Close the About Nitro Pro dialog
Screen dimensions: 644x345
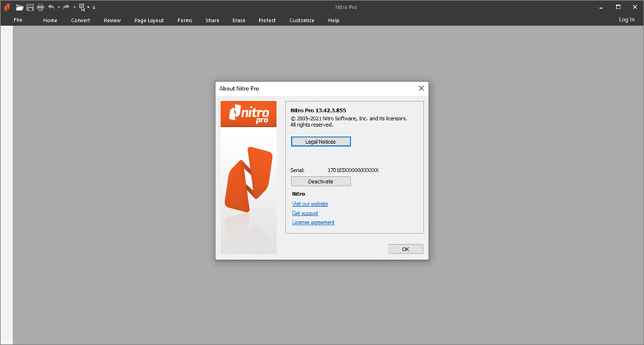421,88
